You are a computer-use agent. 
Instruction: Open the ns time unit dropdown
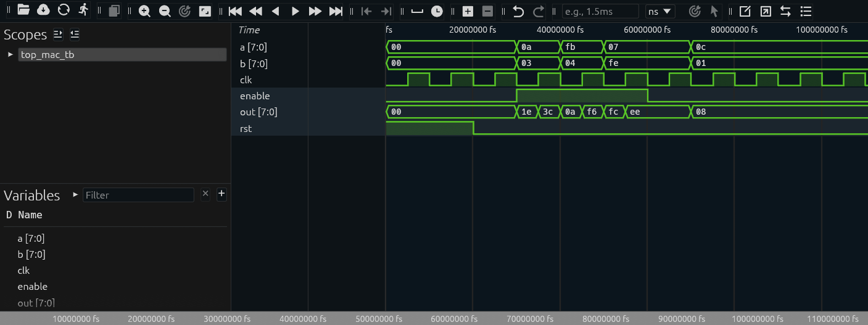coord(660,11)
